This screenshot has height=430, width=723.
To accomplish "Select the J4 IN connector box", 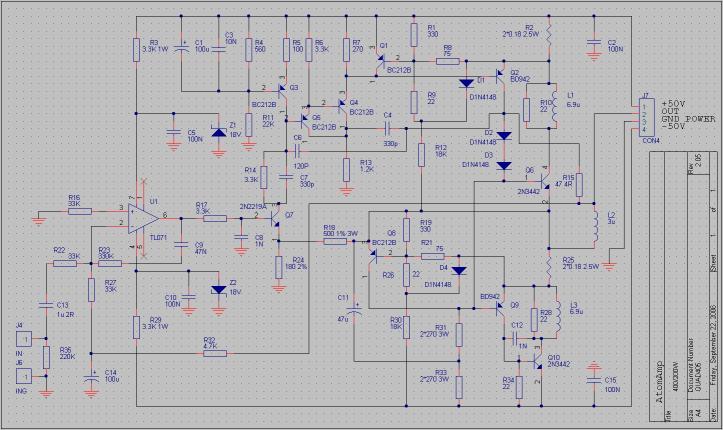I will tap(24, 339).
